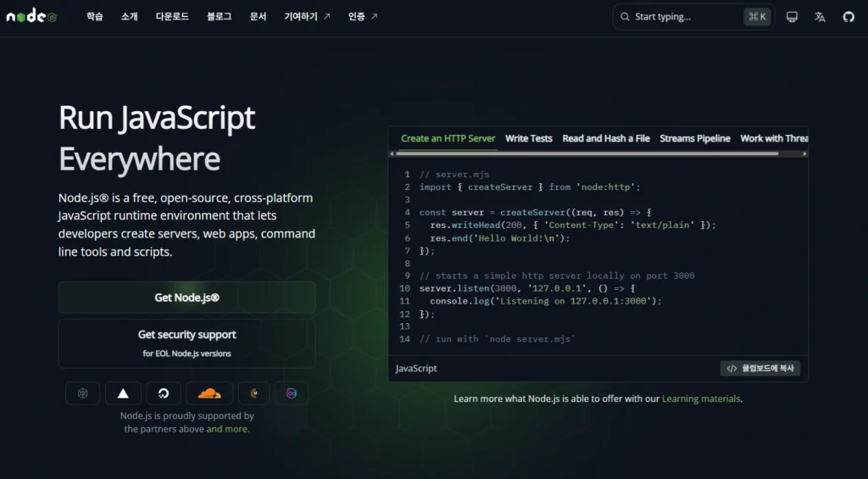
Task: Click the JavaScript language label
Action: [x=416, y=368]
